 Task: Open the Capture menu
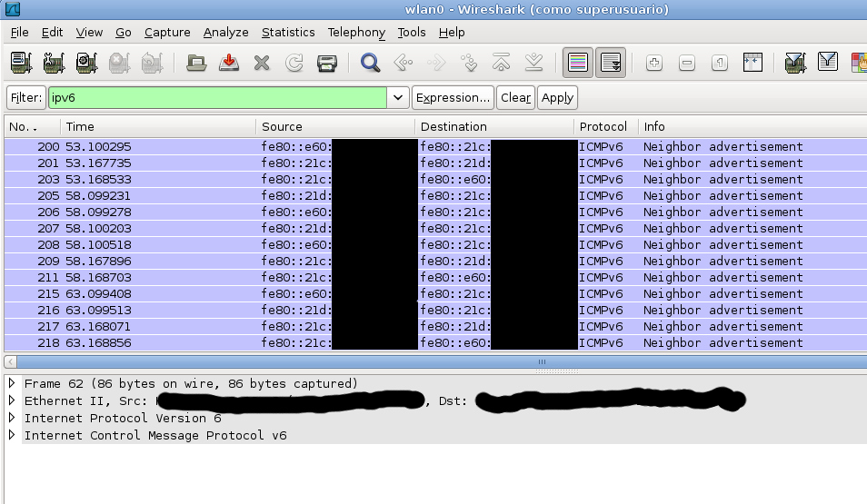tap(167, 32)
